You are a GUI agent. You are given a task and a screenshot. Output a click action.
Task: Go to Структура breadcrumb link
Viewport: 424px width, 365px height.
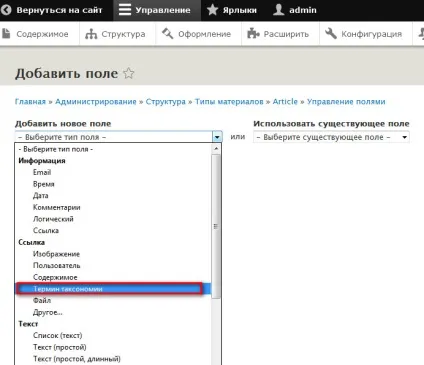(166, 102)
